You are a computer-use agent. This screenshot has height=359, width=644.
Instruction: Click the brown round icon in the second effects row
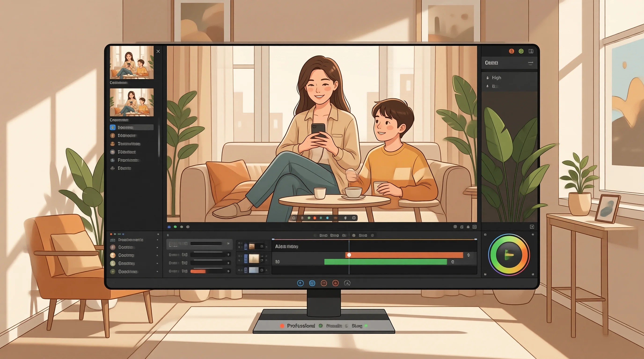(113, 136)
